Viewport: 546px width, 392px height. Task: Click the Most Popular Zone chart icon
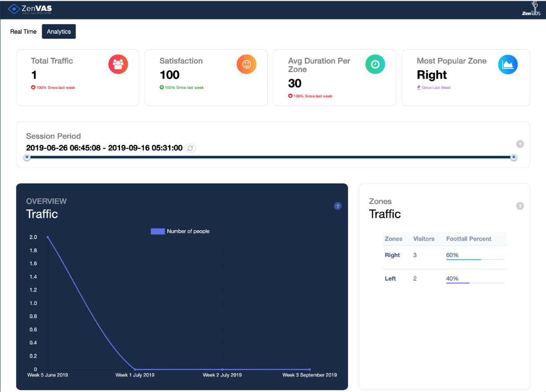pos(508,64)
